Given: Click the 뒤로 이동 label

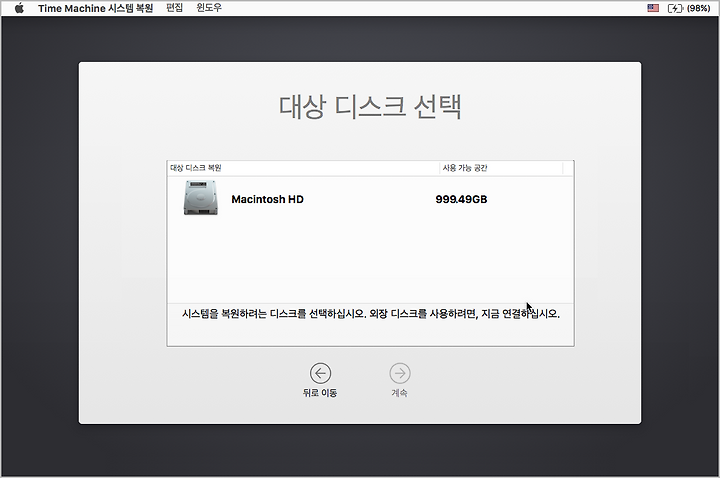Looking at the screenshot, I should coord(320,393).
